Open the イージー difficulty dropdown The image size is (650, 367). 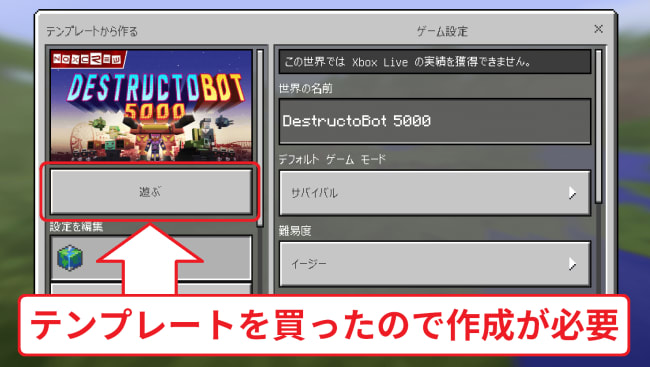click(435, 264)
